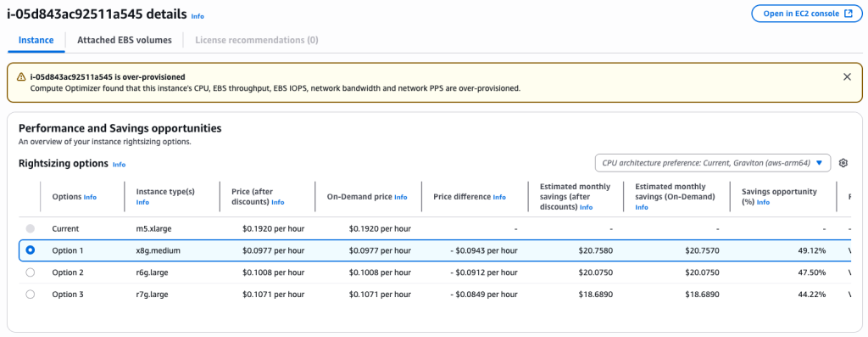
Task: Click Info link in Savings opportunity (%) header
Action: (764, 202)
